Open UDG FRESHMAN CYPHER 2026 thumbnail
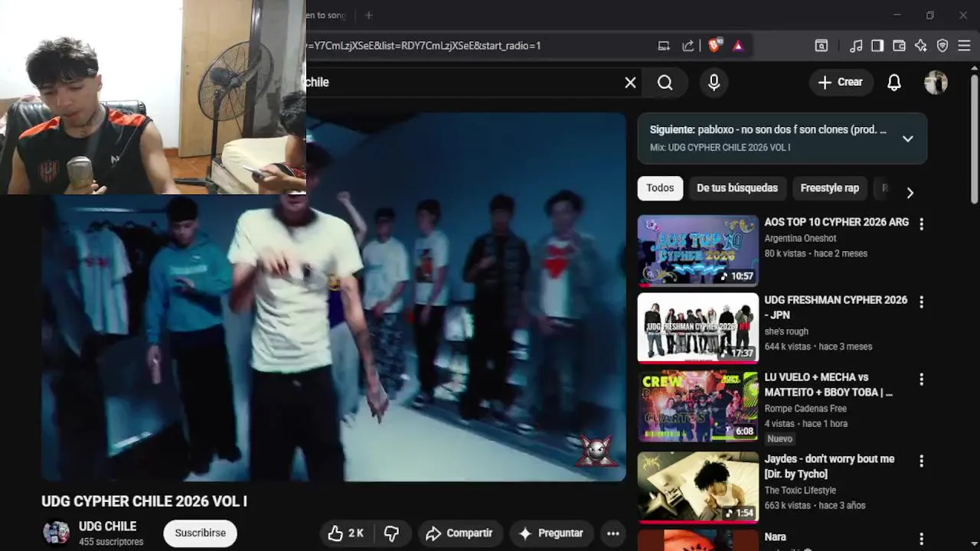Image resolution: width=980 pixels, height=551 pixels. tap(698, 328)
